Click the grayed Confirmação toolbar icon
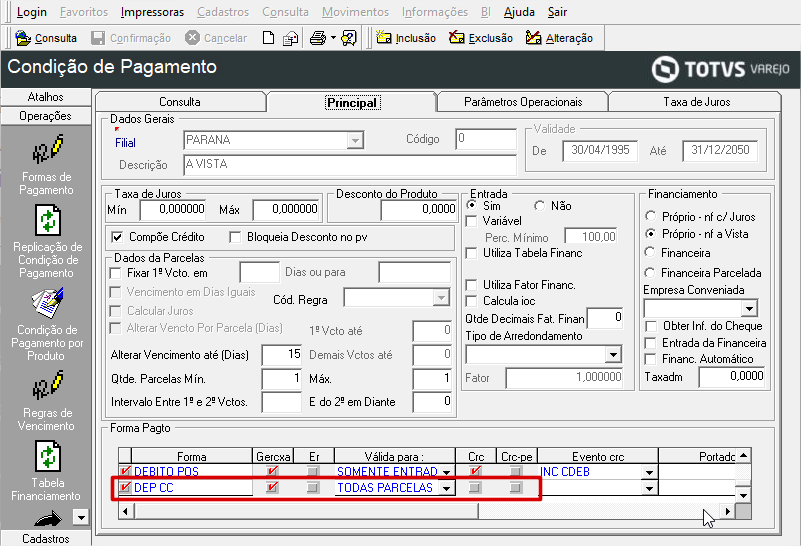 coord(98,38)
